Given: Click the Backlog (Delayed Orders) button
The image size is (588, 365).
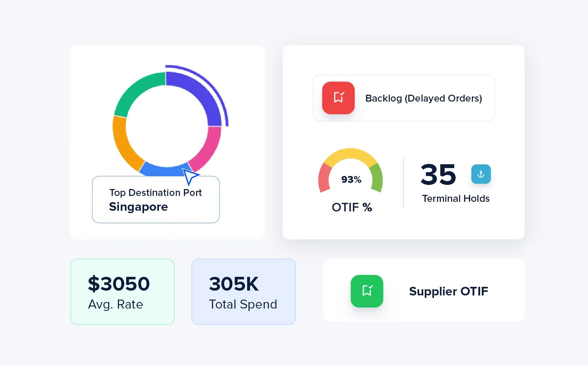Looking at the screenshot, I should point(403,98).
